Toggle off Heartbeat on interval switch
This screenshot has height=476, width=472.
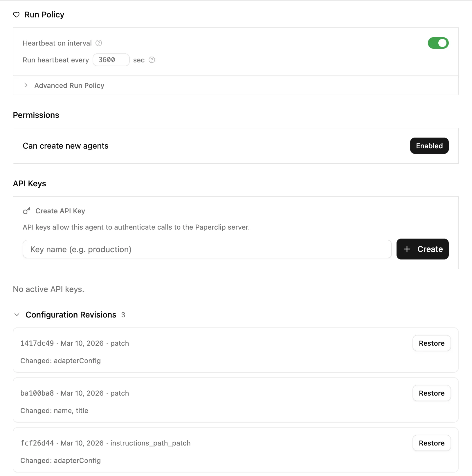click(438, 43)
